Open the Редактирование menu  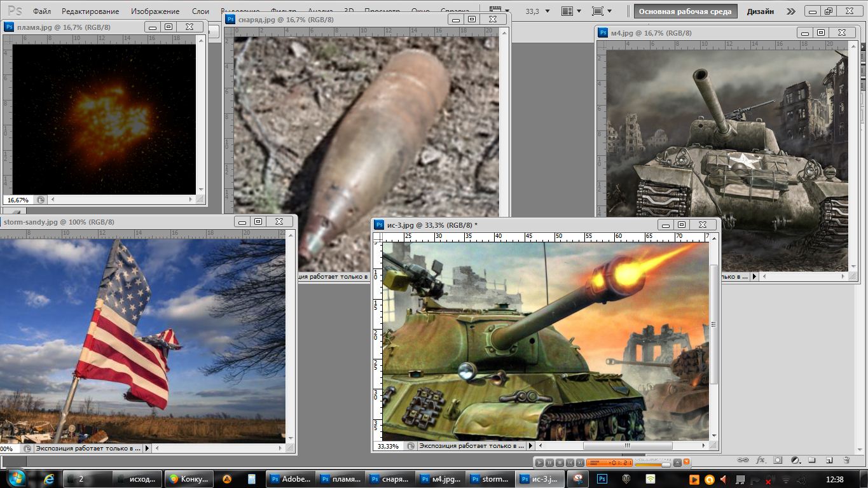point(90,11)
